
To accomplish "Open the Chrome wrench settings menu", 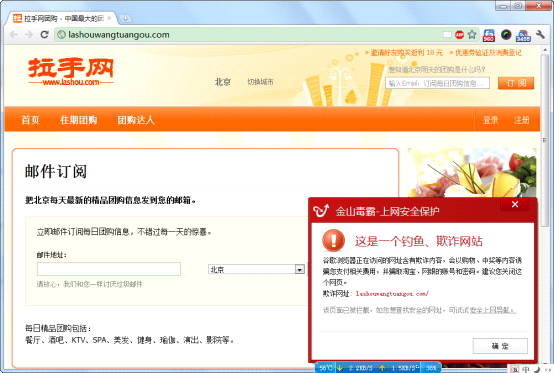I will pos(540,35).
